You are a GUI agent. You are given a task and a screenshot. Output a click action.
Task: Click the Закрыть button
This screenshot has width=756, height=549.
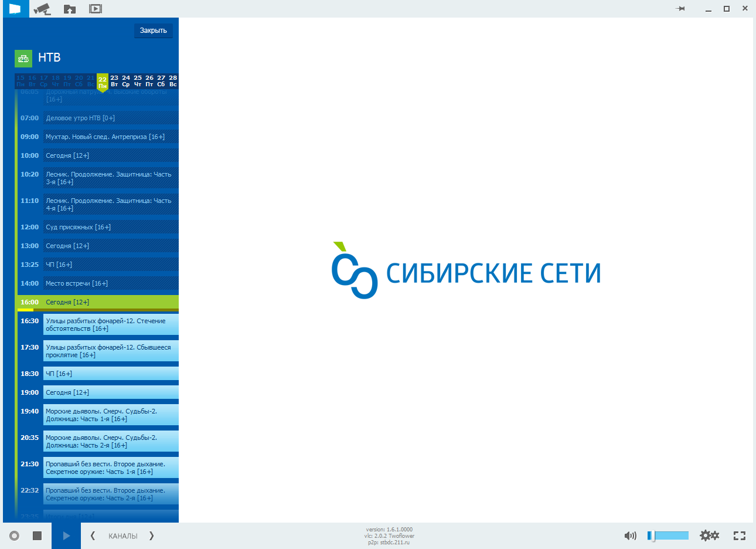pyautogui.click(x=154, y=30)
